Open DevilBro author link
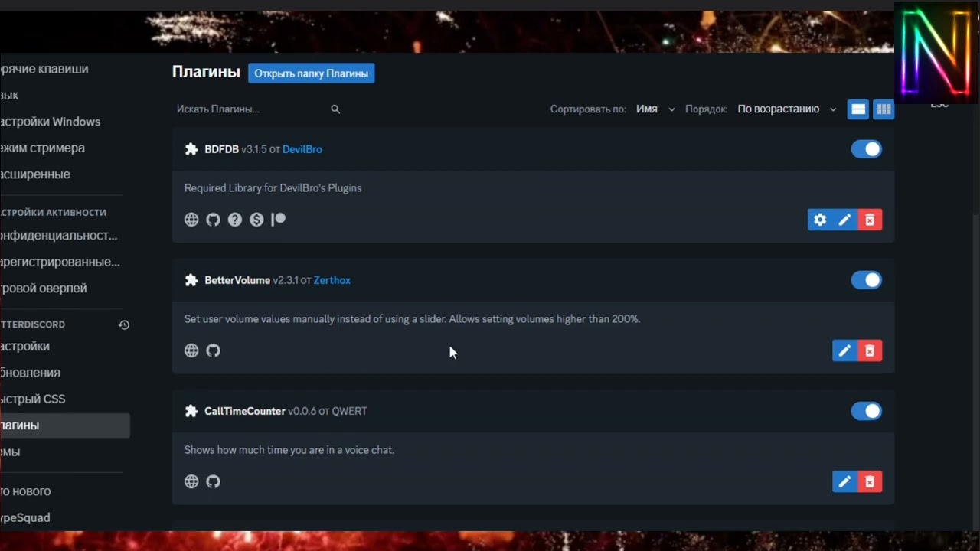Image resolution: width=980 pixels, height=551 pixels. coord(302,149)
